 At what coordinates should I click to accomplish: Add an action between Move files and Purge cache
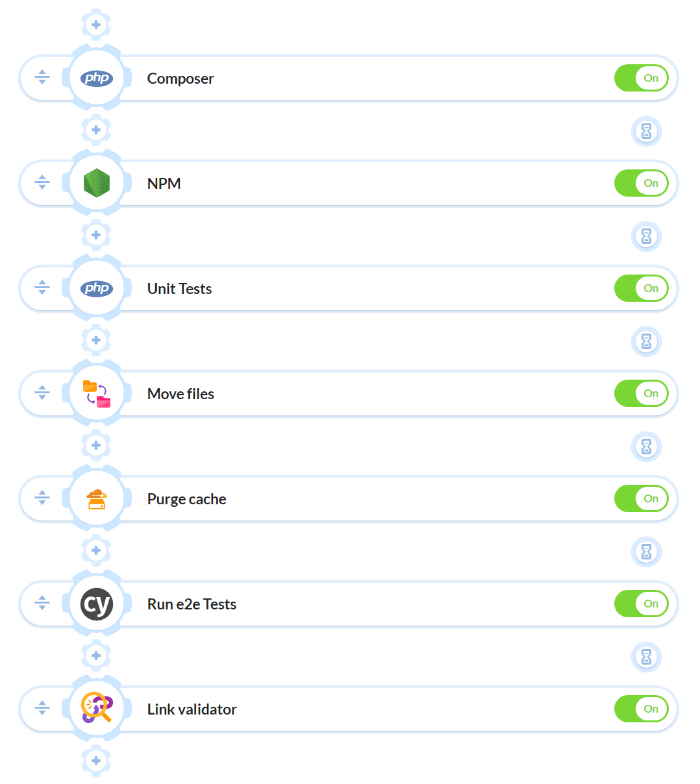click(x=96, y=445)
